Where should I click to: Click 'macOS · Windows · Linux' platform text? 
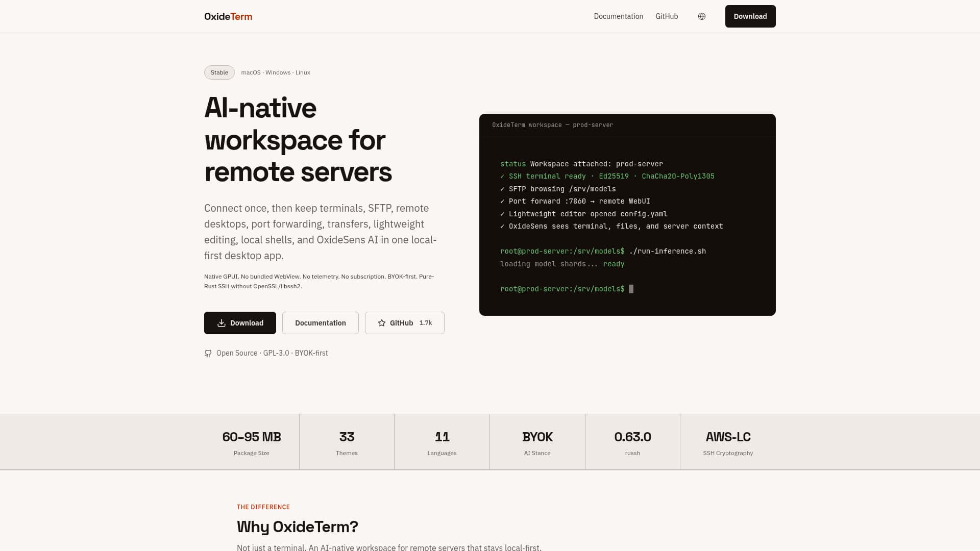[276, 72]
